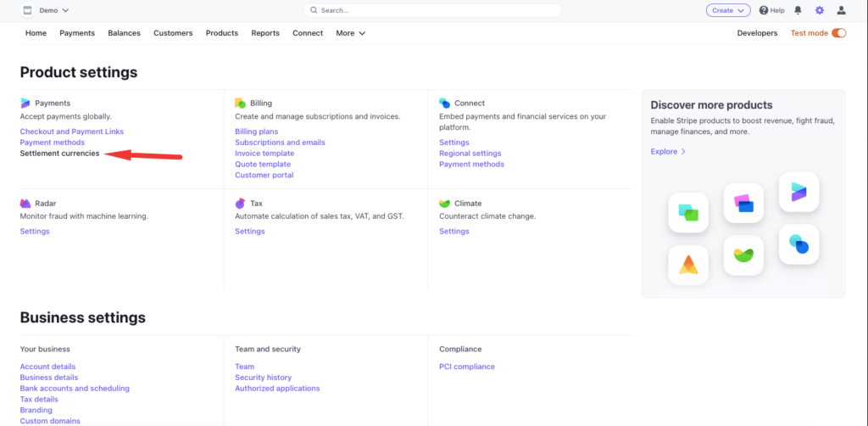Open the user profile icon
868x426 pixels.
[x=841, y=10]
